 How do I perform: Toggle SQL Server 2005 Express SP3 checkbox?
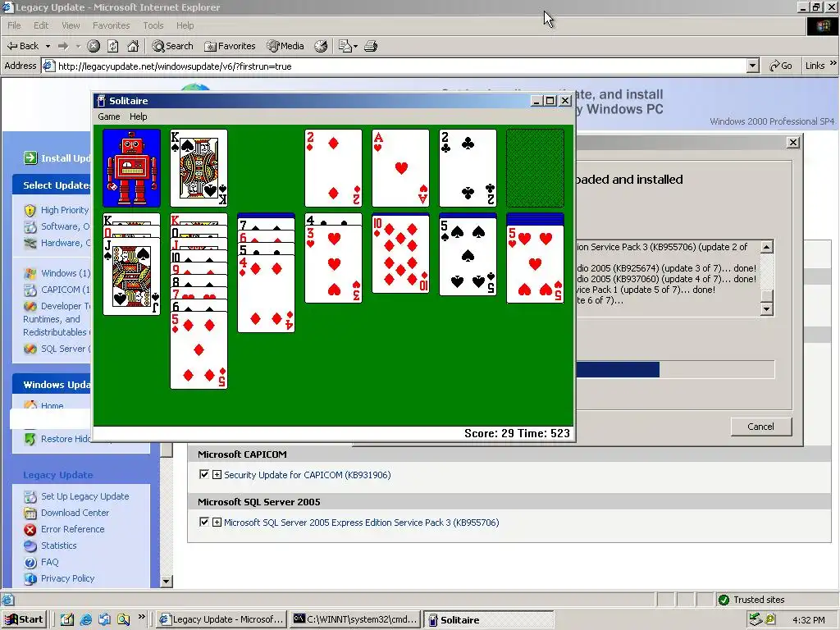point(204,522)
